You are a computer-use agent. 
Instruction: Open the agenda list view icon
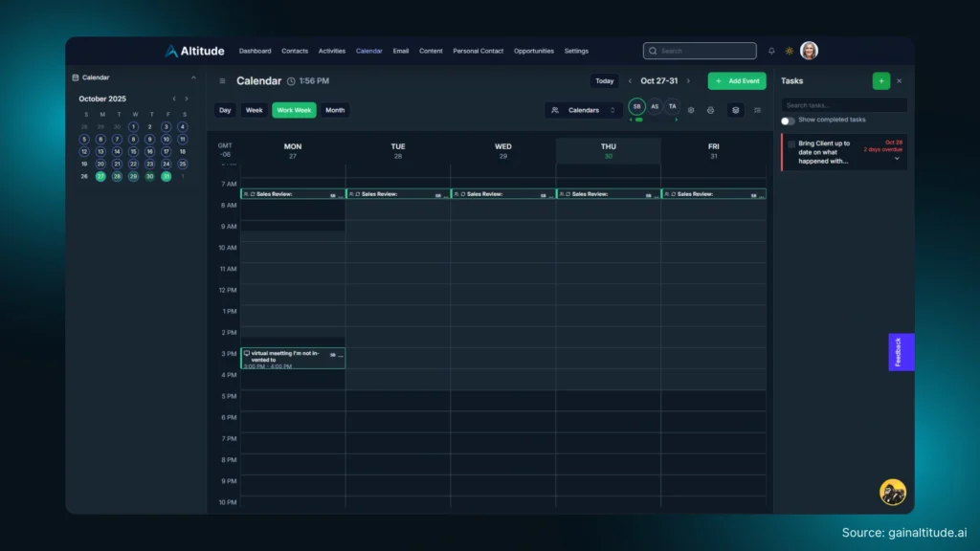[757, 111]
